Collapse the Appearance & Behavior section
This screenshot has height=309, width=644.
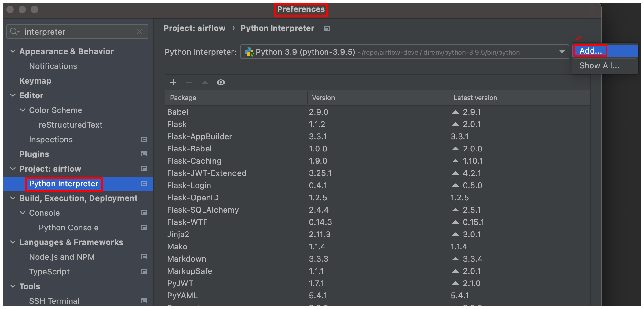13,51
